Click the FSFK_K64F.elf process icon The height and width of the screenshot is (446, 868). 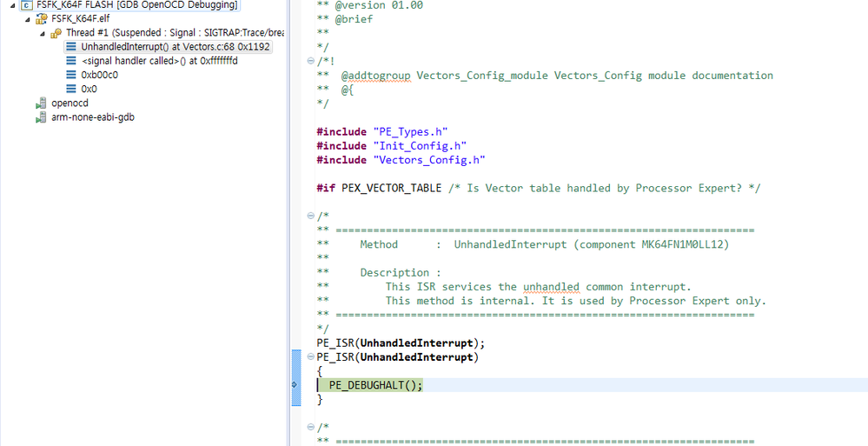[x=42, y=19]
